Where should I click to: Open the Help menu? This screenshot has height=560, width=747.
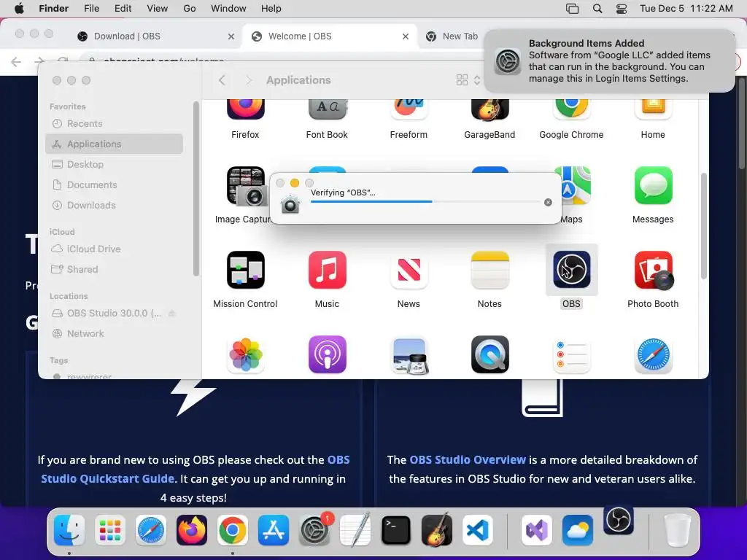point(271,9)
